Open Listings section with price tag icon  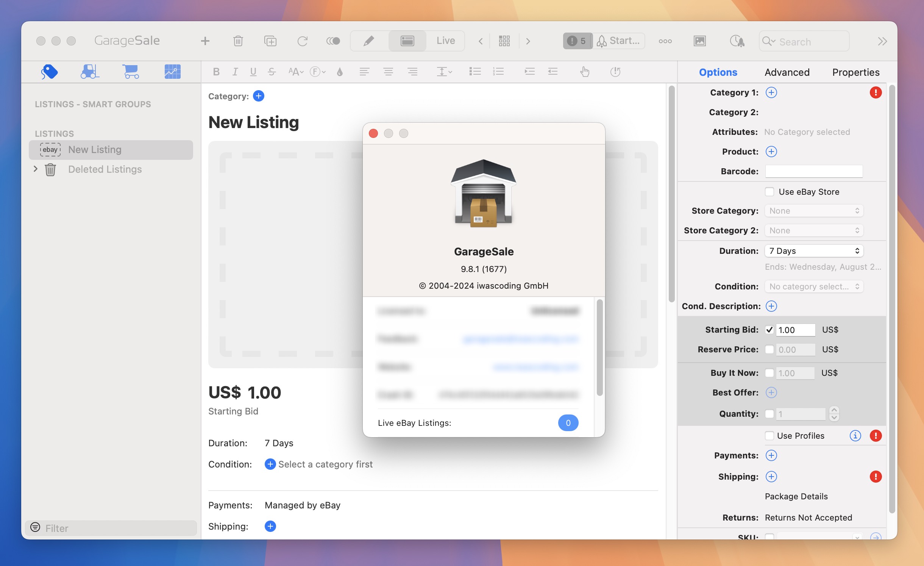(49, 72)
